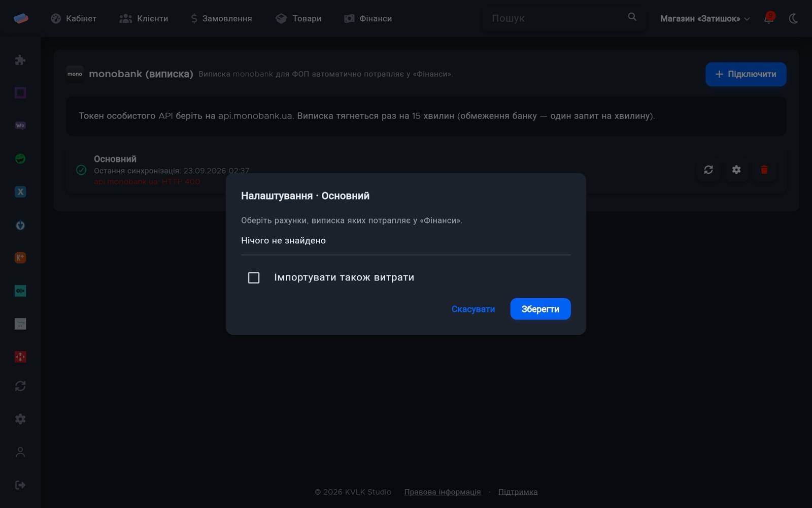
Task: Click the © 2026 KVLK Studio footer text
Action: click(x=353, y=492)
